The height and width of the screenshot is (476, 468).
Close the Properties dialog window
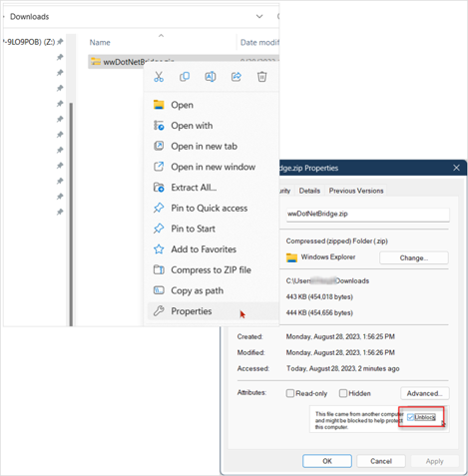click(456, 168)
